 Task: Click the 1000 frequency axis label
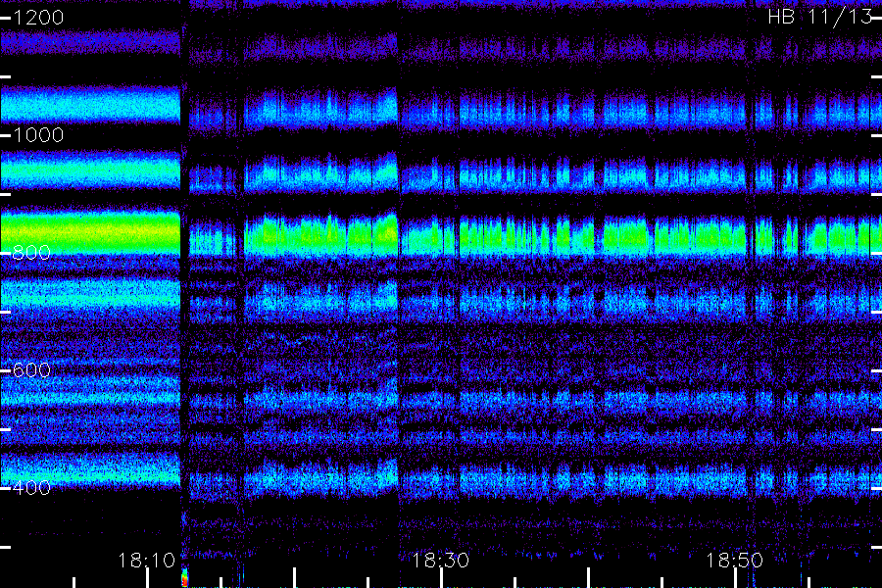[38, 135]
